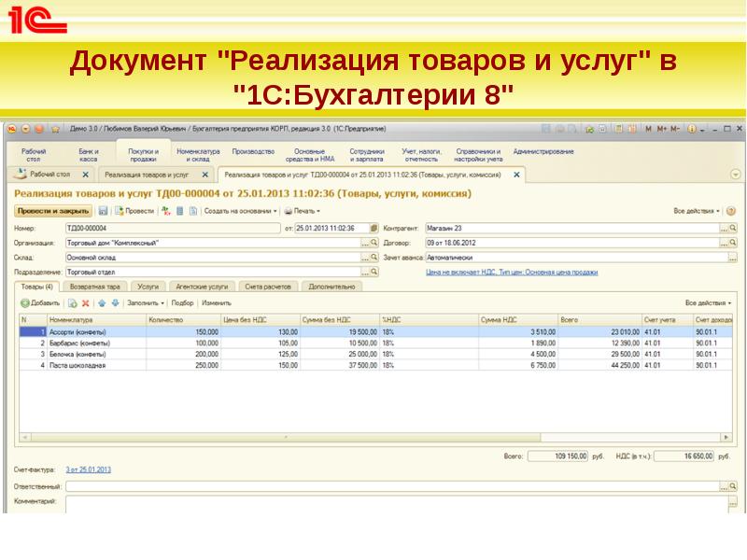Screen dimensions: 747x560
Task: Click the Номер field ТД00-000004
Action: click(173, 228)
